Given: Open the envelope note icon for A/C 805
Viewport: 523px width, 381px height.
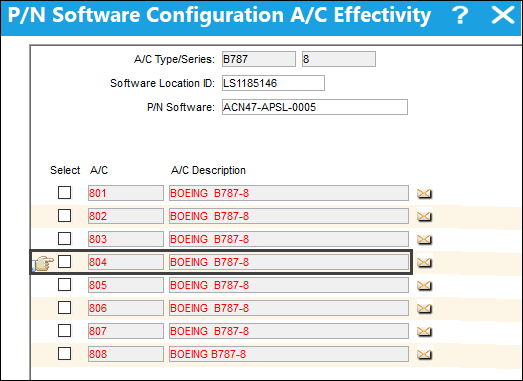Looking at the screenshot, I should tap(425, 286).
